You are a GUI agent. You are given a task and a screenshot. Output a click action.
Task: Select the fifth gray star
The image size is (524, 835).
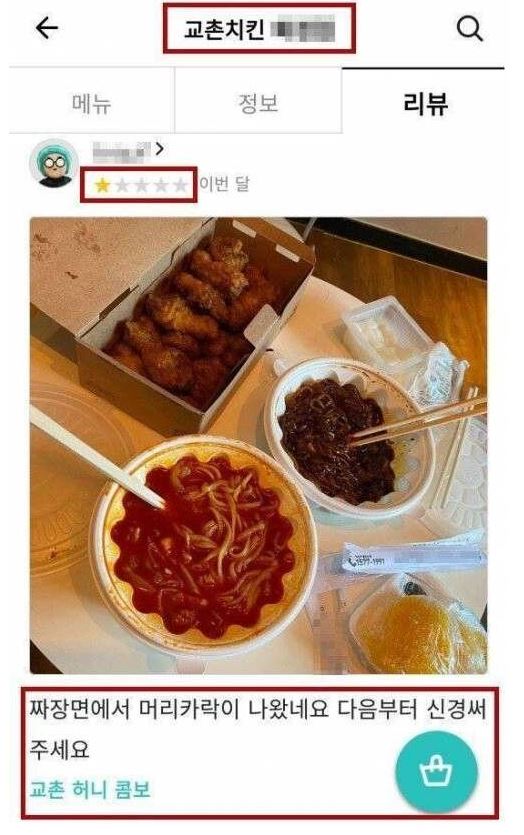[181, 185]
